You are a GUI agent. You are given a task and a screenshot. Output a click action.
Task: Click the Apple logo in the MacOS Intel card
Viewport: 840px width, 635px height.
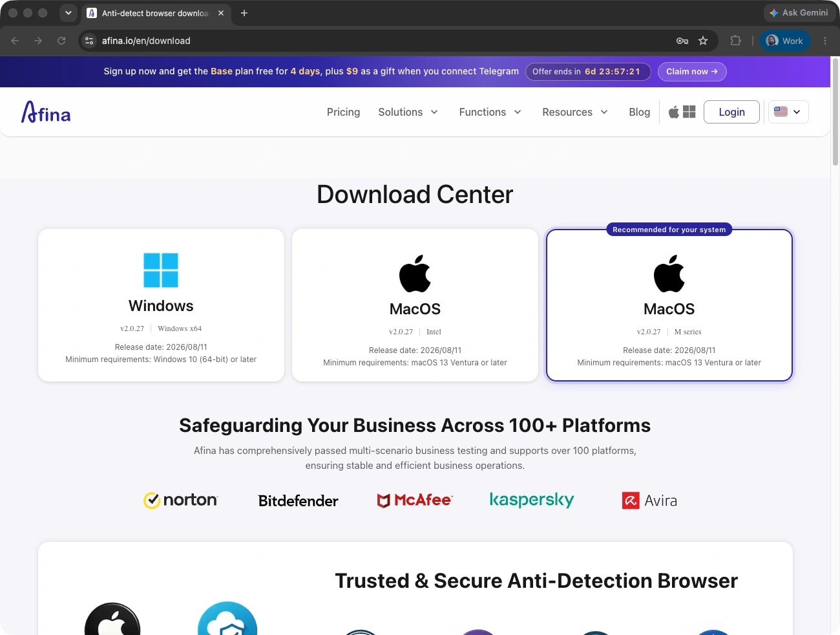(x=415, y=274)
